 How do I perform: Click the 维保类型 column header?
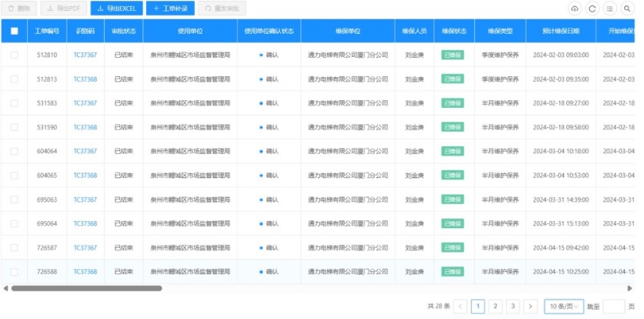[499, 31]
